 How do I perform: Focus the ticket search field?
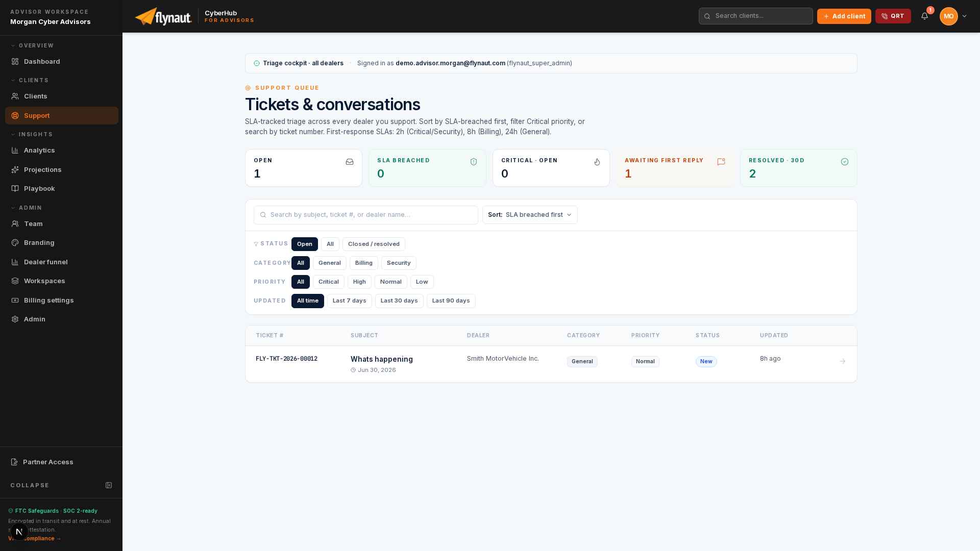tap(365, 215)
